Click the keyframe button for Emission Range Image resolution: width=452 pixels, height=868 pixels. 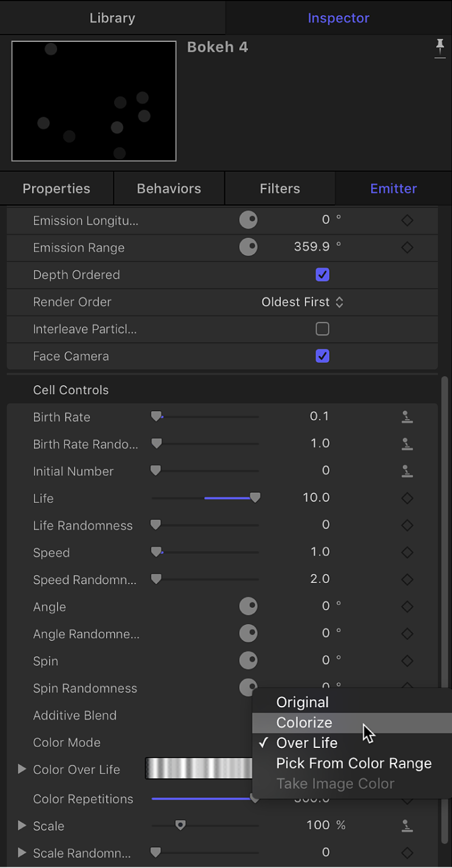tap(406, 247)
